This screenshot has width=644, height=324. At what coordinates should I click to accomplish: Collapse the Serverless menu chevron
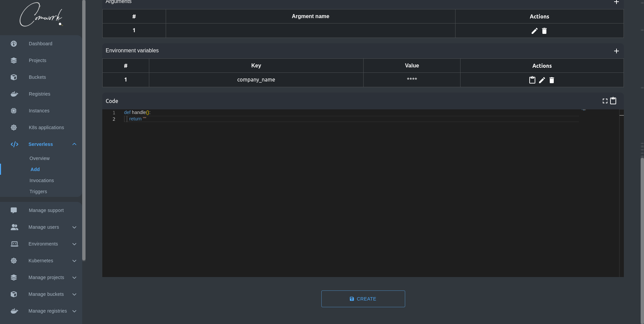point(74,144)
